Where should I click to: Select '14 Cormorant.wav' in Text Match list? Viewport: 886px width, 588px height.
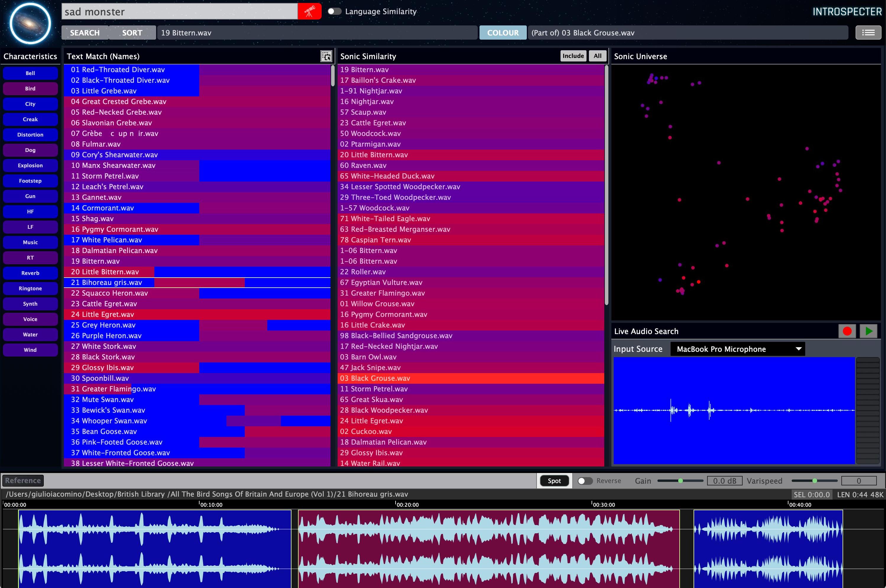point(197,208)
